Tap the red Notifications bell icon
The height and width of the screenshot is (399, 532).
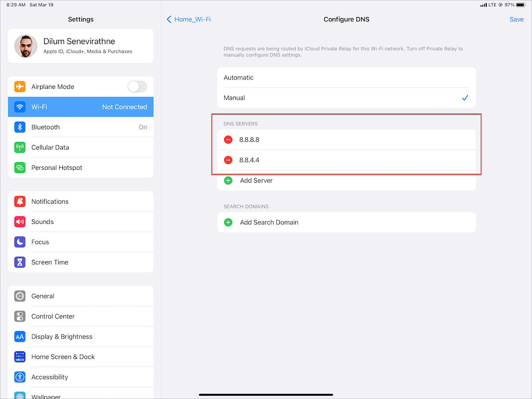(20, 202)
